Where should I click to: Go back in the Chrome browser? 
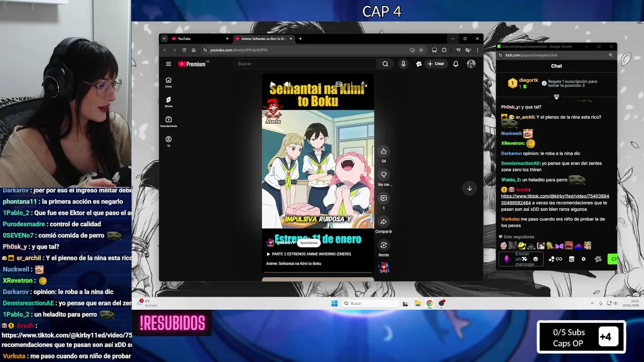[x=165, y=50]
